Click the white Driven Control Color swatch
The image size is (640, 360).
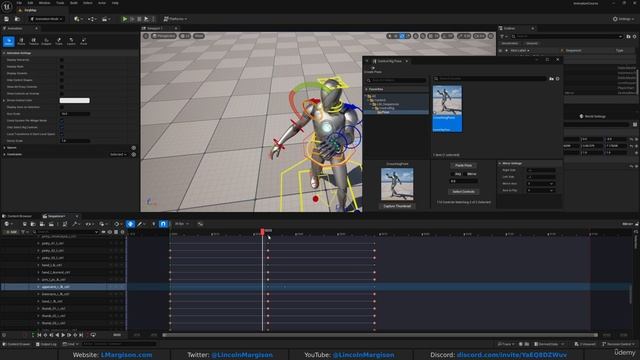click(75, 100)
